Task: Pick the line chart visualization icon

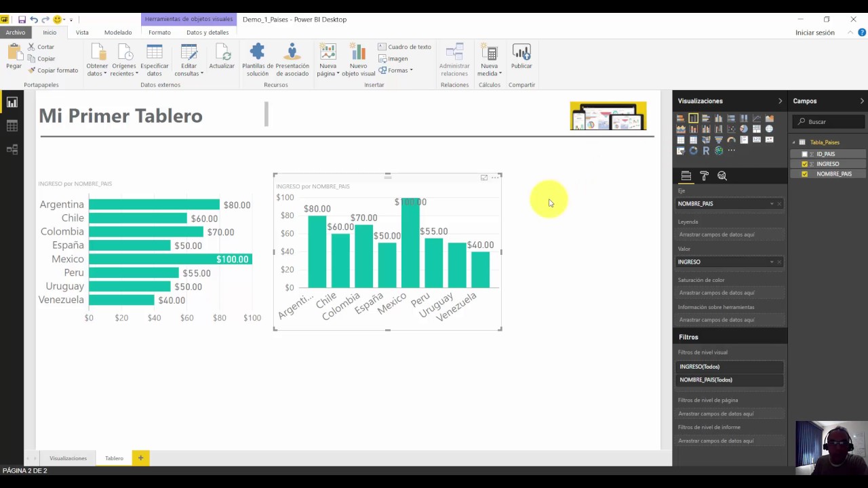Action: coord(757,119)
